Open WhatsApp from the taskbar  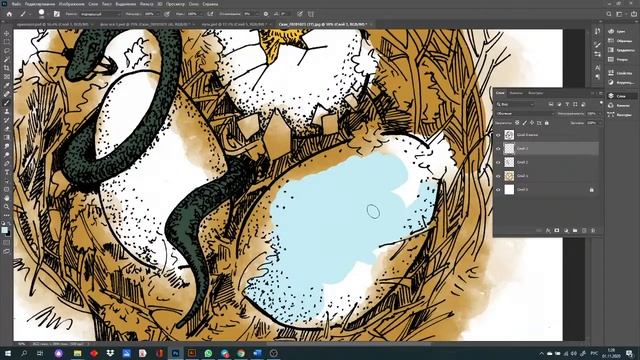(208, 353)
